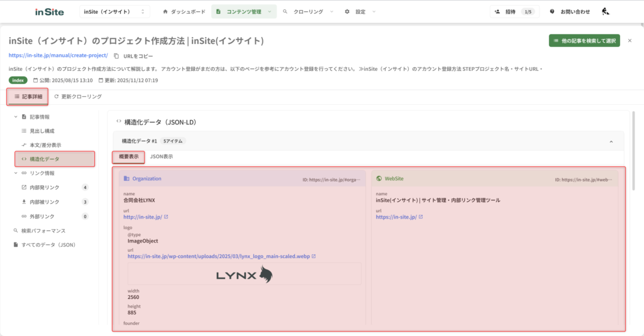
Task: Click the 合同会社LYNX name value
Action: (139, 200)
